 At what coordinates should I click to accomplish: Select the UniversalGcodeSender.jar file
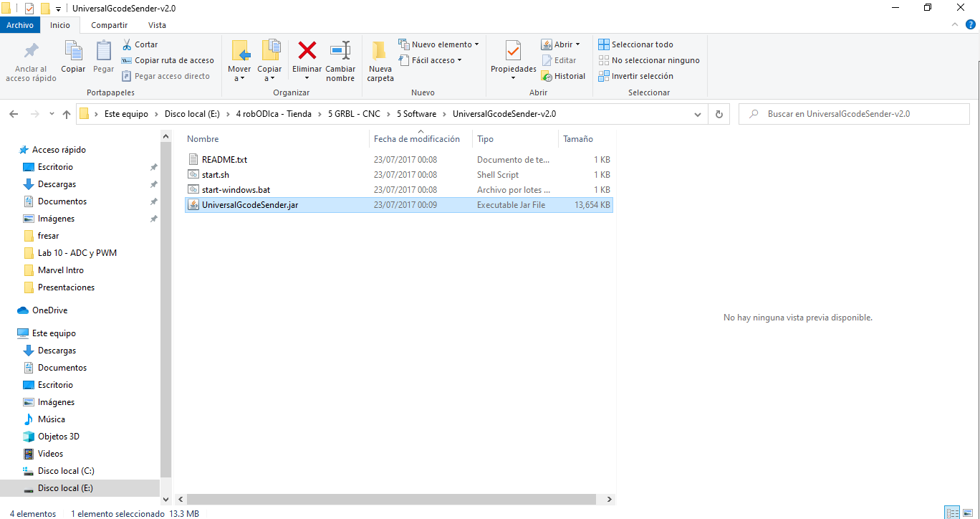tap(399, 205)
